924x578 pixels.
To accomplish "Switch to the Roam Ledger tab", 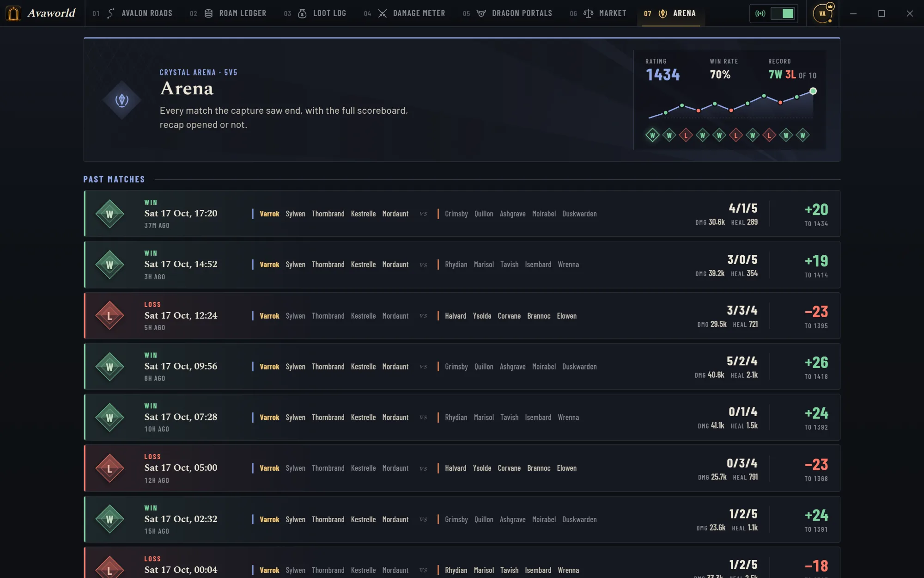I will [228, 13].
